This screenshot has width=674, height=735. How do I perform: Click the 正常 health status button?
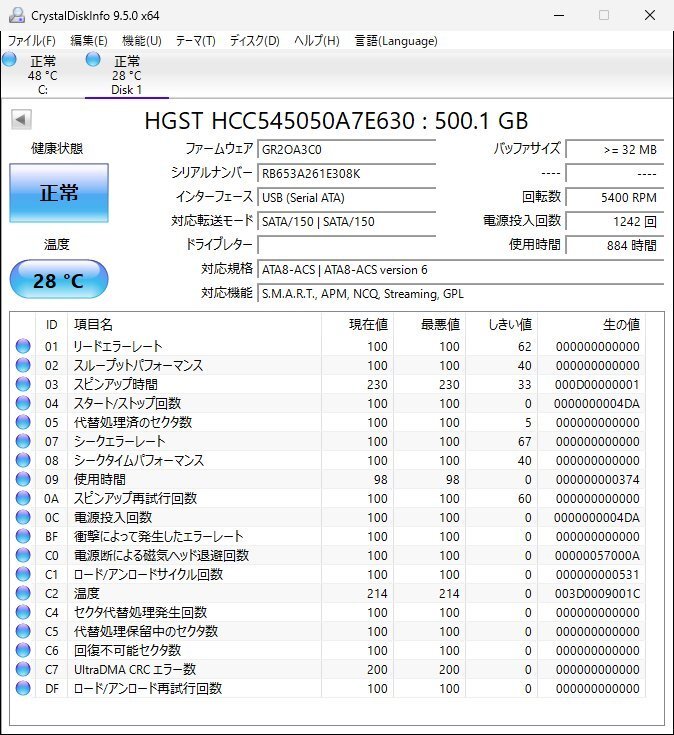(59, 193)
